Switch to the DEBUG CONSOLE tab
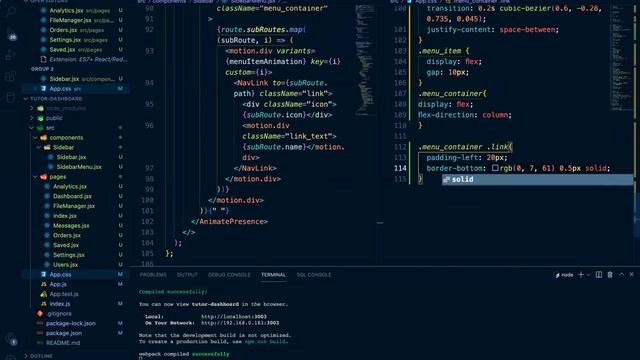640x360 pixels. pyautogui.click(x=229, y=275)
